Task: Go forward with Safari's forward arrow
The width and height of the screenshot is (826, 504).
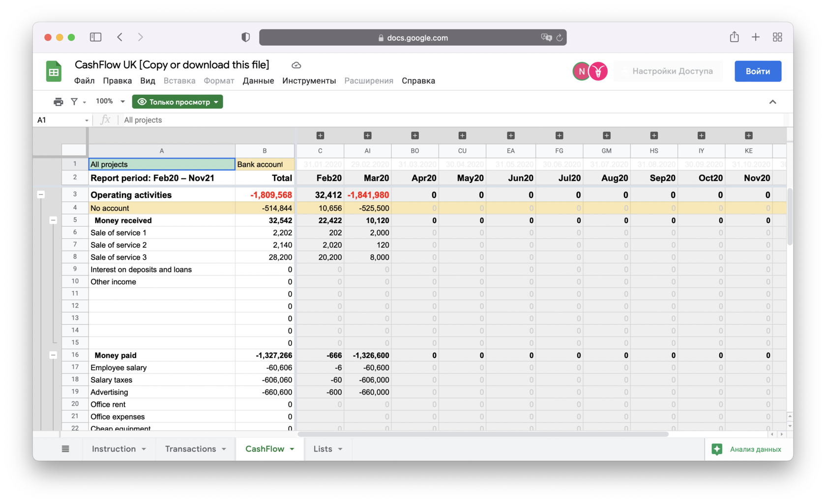Action: point(141,37)
